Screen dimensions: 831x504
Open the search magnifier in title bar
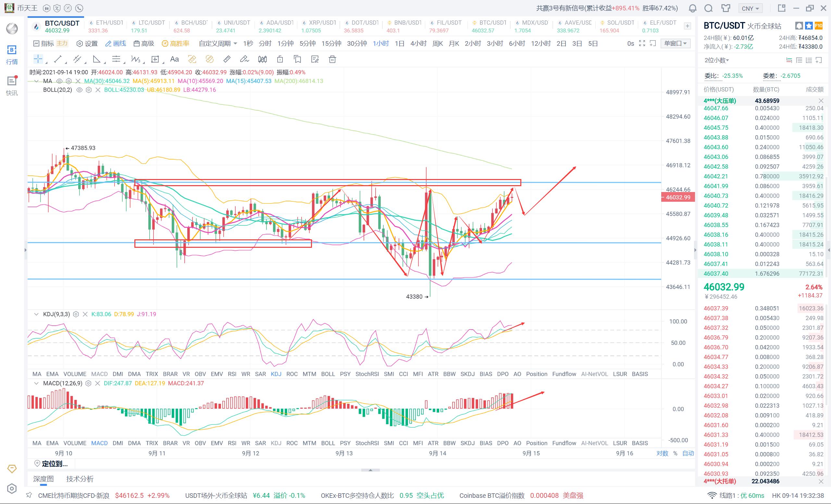tap(709, 8)
